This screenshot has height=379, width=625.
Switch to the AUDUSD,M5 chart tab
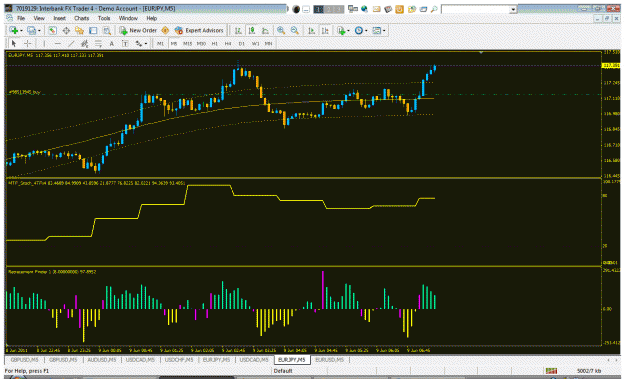pos(102,360)
